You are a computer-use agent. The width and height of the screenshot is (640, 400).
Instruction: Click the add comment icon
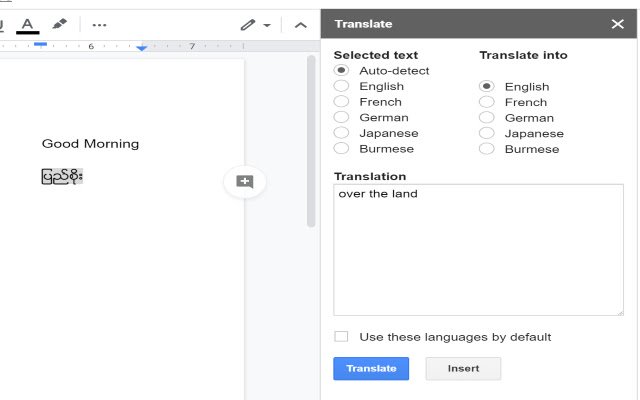pos(245,182)
